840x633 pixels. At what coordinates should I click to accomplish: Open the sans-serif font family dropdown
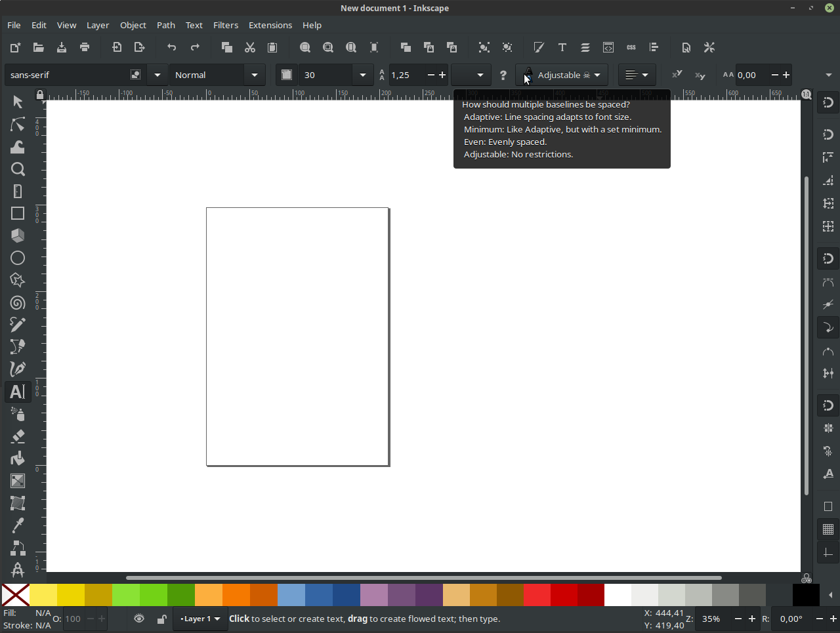(157, 75)
